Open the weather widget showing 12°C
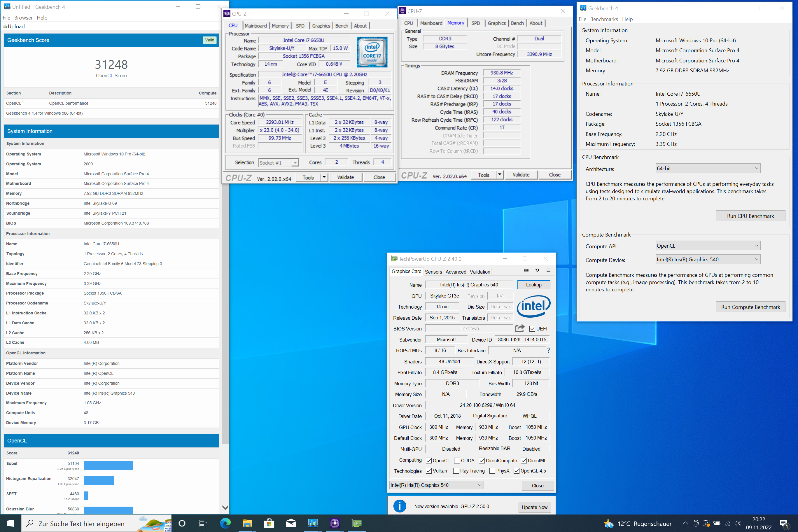Viewport: 798px width, 532px height. pyautogui.click(x=638, y=524)
